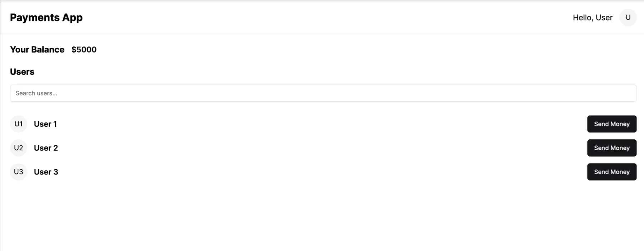Tap the black button beside User 1

coord(611,124)
